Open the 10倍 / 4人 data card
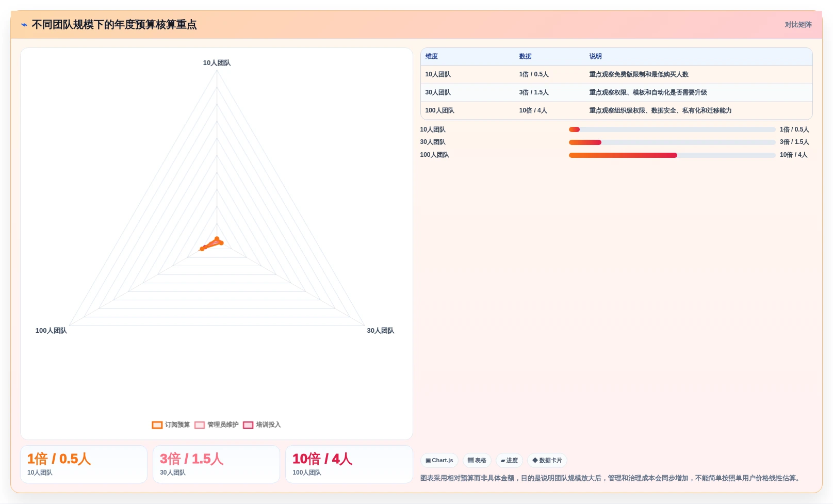This screenshot has width=833, height=504. pos(349,464)
